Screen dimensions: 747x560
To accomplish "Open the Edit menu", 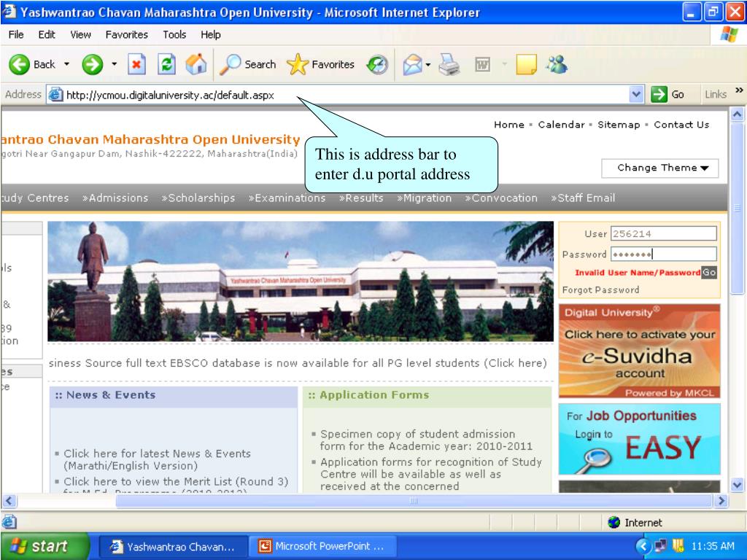I will [x=47, y=35].
